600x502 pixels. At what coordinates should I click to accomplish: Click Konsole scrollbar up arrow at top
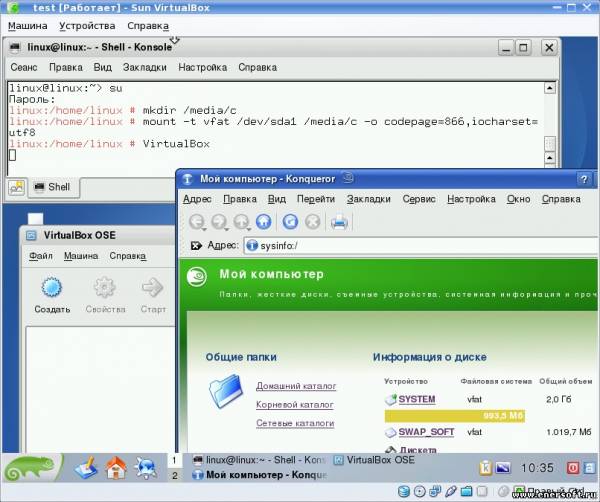click(x=550, y=88)
